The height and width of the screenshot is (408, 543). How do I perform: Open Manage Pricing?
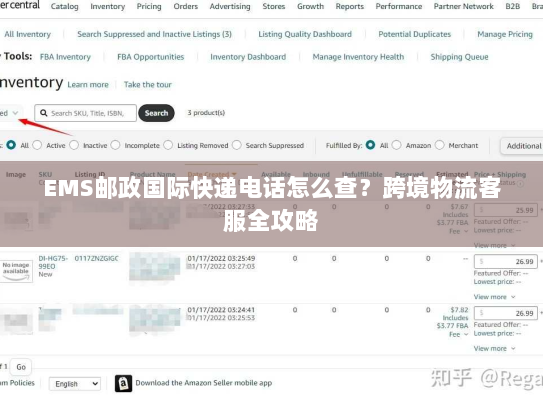tap(505, 34)
